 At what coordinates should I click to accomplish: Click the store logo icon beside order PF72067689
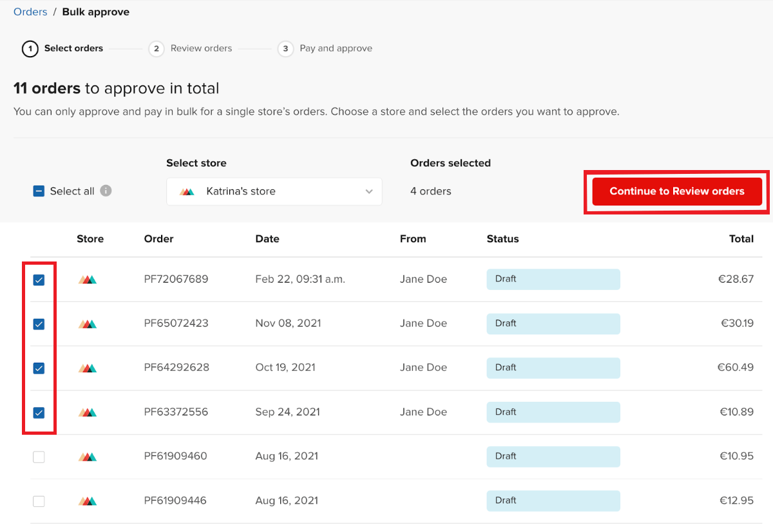tap(88, 279)
